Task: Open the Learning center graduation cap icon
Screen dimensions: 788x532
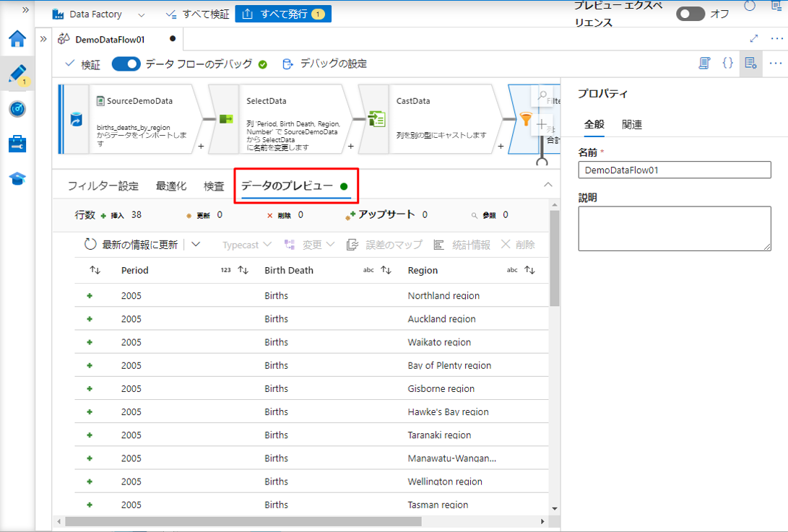Action: coord(17,178)
